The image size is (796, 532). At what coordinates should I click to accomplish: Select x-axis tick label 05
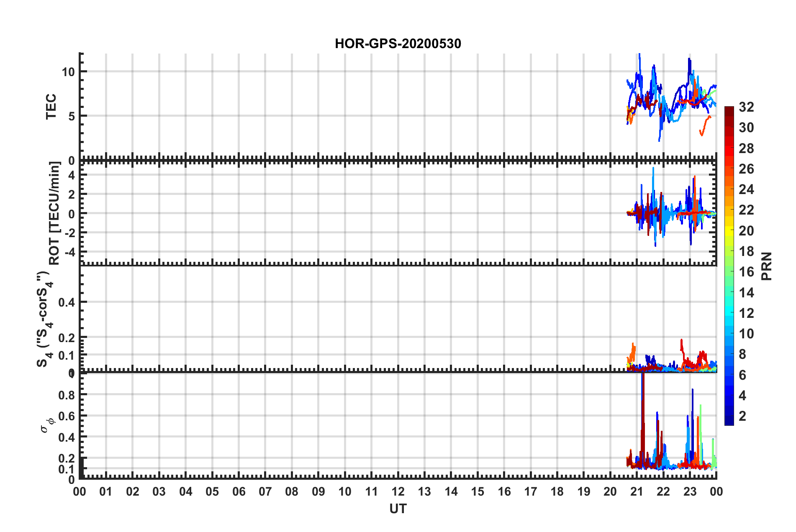coord(212,491)
